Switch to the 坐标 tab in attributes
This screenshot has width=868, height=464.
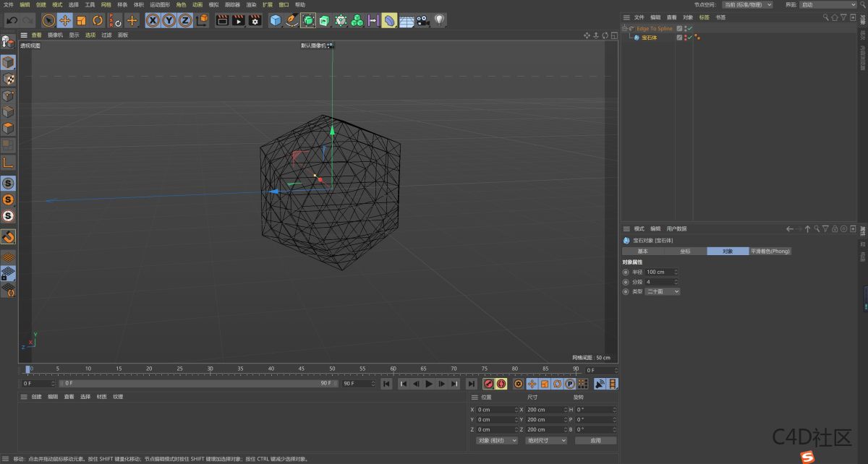pyautogui.click(x=684, y=251)
